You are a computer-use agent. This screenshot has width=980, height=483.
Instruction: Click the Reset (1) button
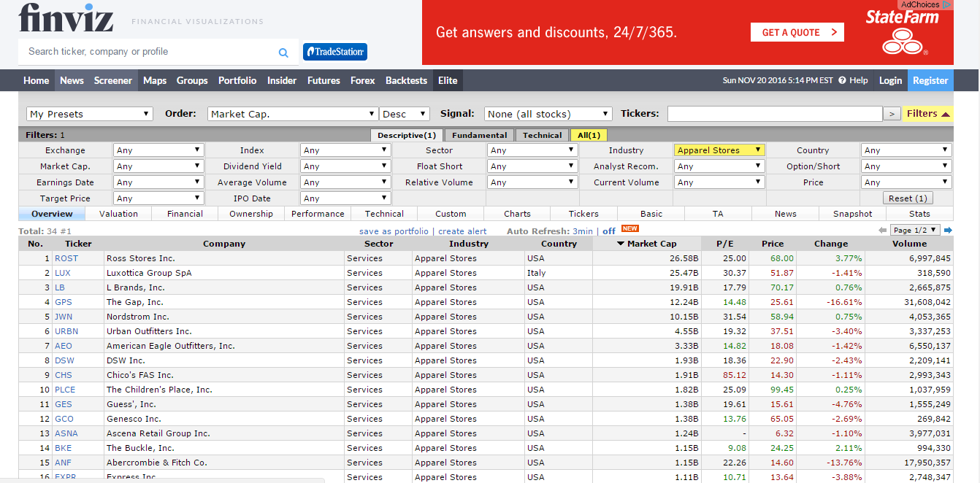coord(907,198)
